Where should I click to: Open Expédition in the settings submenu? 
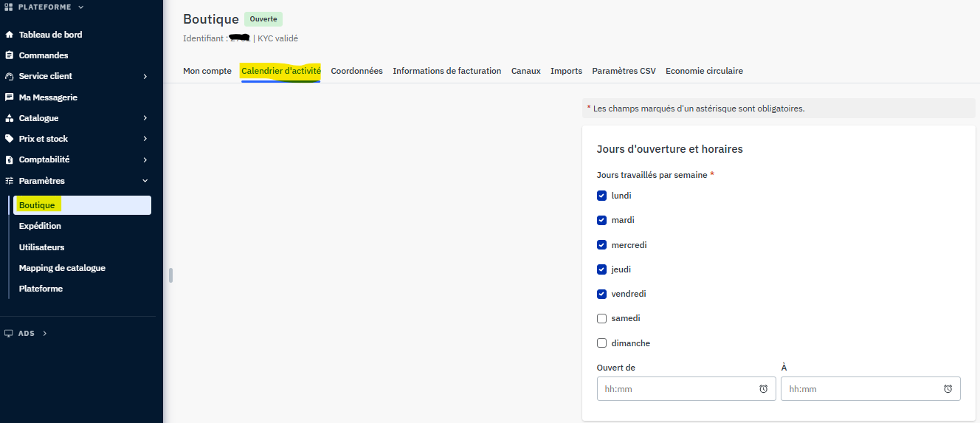pyautogui.click(x=40, y=226)
